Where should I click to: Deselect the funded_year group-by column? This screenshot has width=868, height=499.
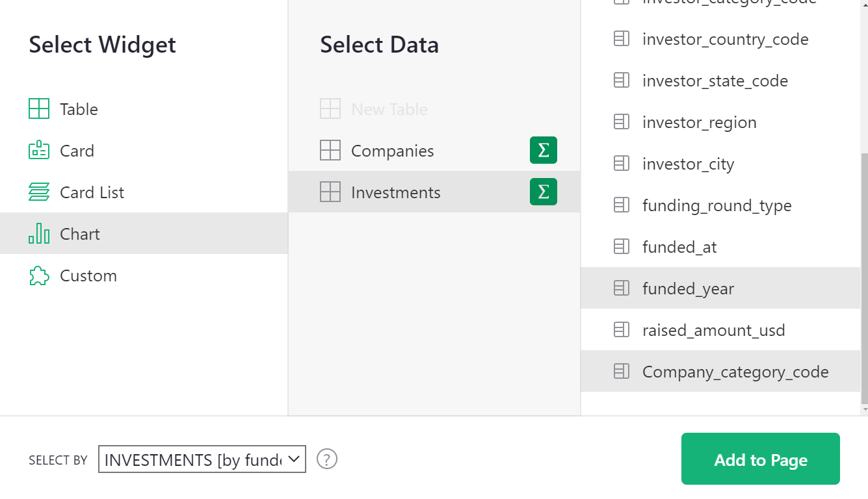pyautogui.click(x=688, y=288)
